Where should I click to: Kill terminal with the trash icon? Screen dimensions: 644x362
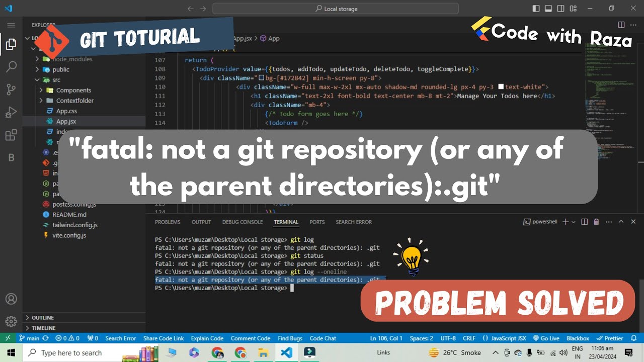596,222
